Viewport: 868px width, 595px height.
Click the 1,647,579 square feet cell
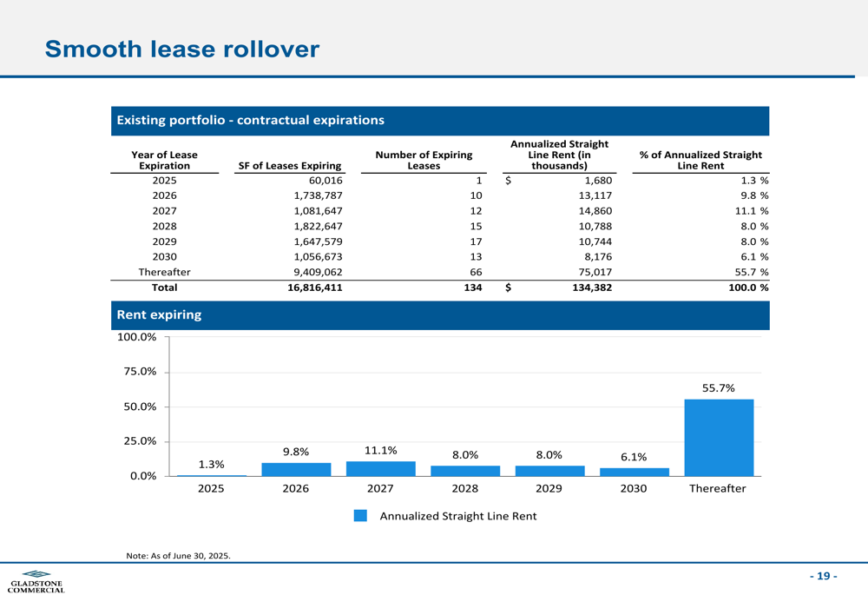(319, 241)
